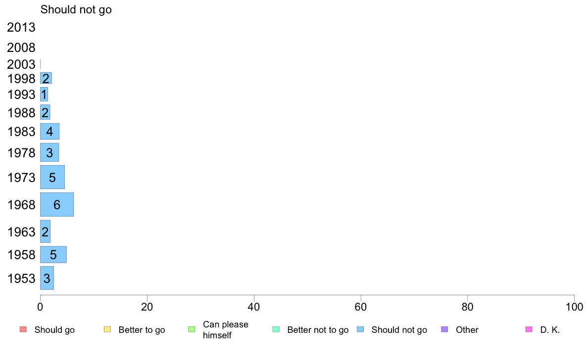The height and width of the screenshot is (364, 588).
Task: Select the 1983 bar labeled 4
Action: (50, 132)
